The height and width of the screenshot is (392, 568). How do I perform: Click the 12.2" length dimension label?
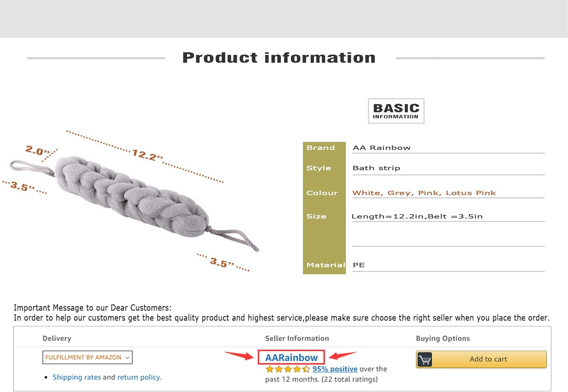pos(147,154)
